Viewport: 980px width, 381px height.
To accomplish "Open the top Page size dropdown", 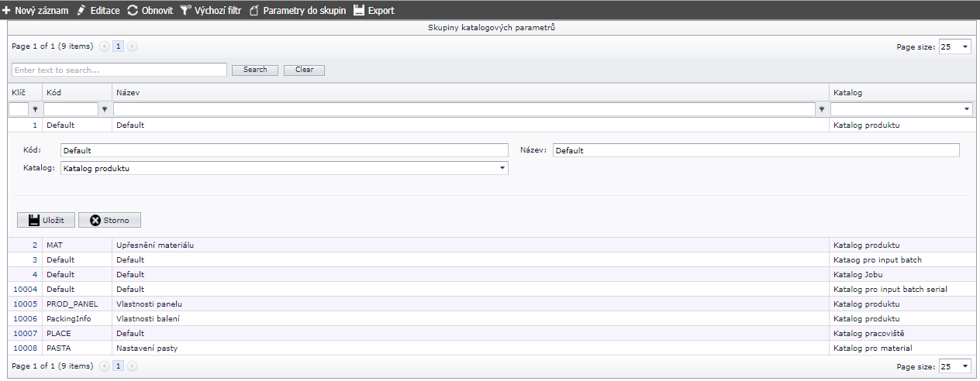I will pos(964,47).
